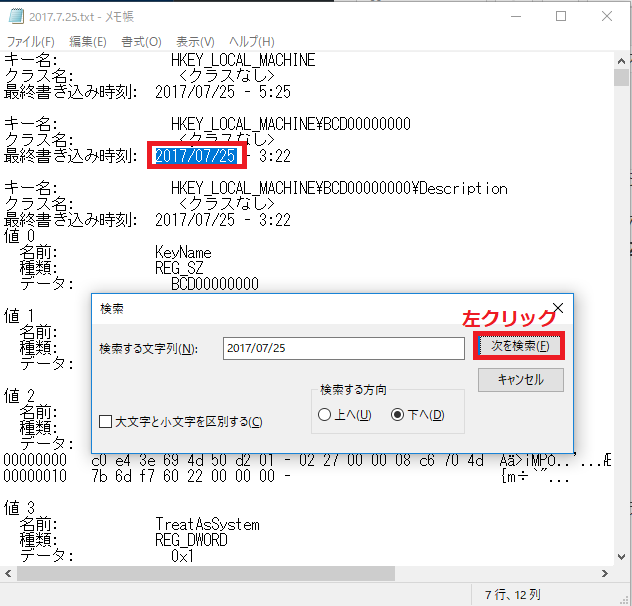Click the horizontal scrollbar right arrow
632x606 pixels.
tap(605, 573)
